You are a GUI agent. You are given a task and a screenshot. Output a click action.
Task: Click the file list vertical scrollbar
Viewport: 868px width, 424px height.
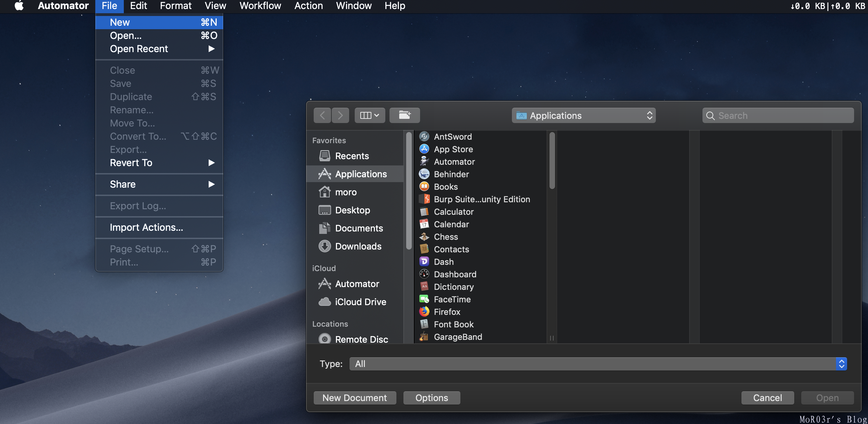point(552,161)
